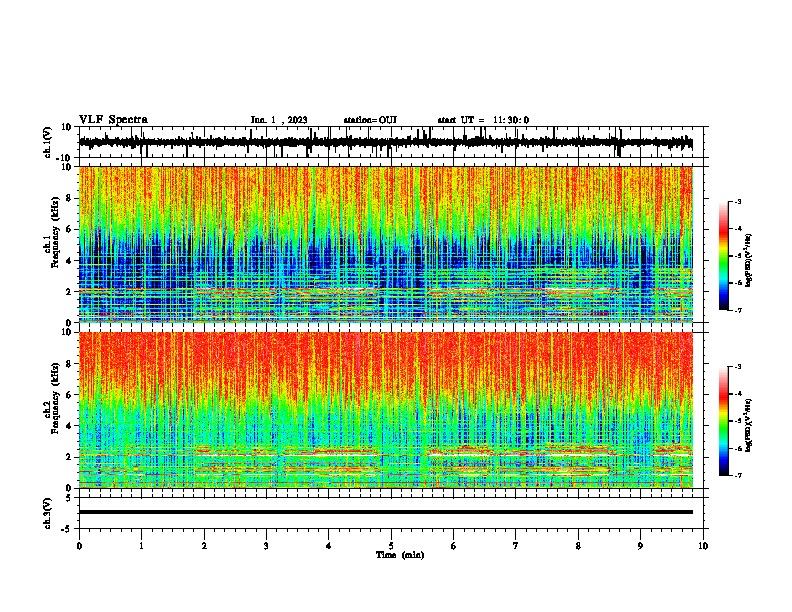
Task: Click the '-5' tick on ch.3 voltage axis
Action: click(x=67, y=529)
